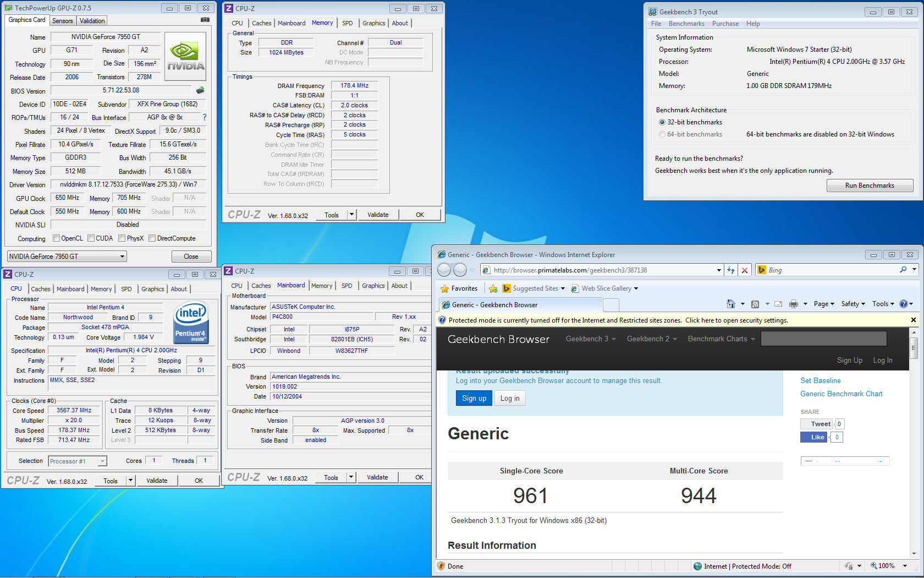Click BIOS save icon in GPU-Z
Screen dimensions: 924x578
[200, 90]
